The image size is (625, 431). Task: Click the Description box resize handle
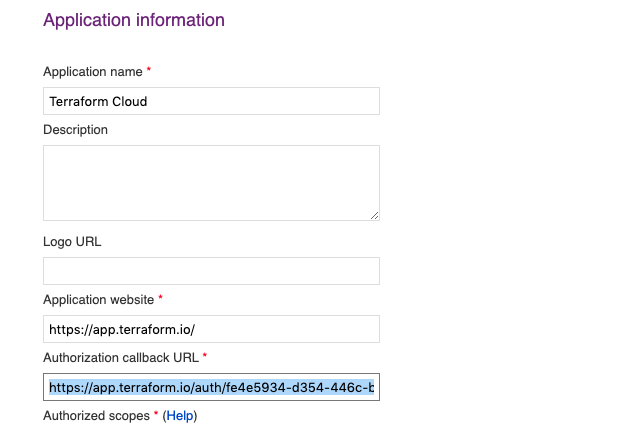pyautogui.click(x=374, y=214)
